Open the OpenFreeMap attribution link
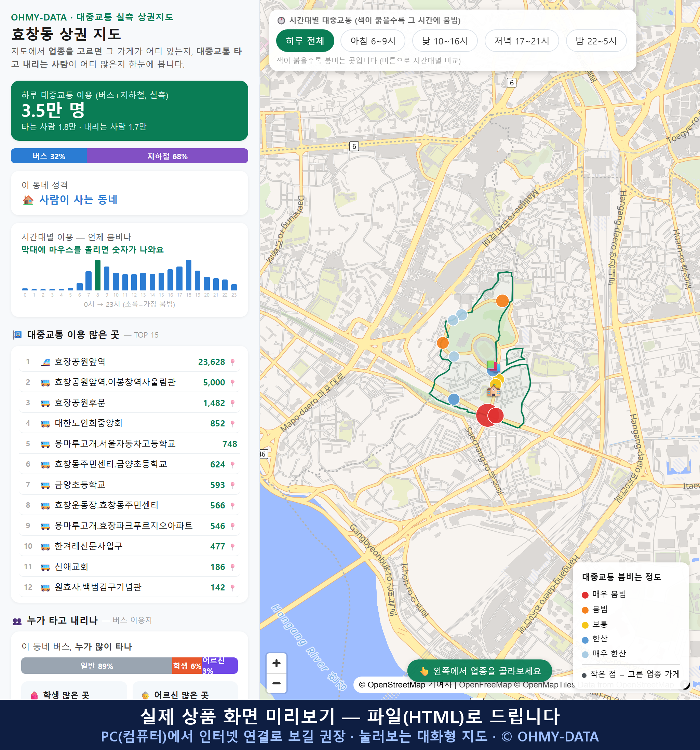 485,685
